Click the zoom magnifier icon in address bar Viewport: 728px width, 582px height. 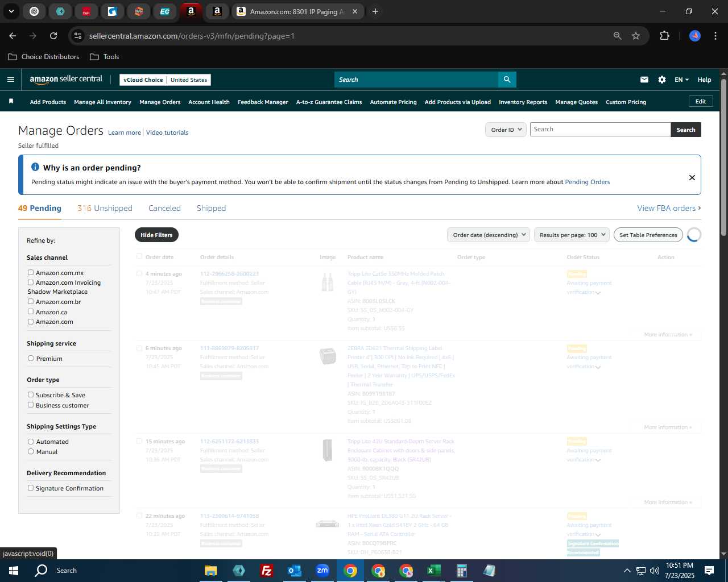coord(617,36)
